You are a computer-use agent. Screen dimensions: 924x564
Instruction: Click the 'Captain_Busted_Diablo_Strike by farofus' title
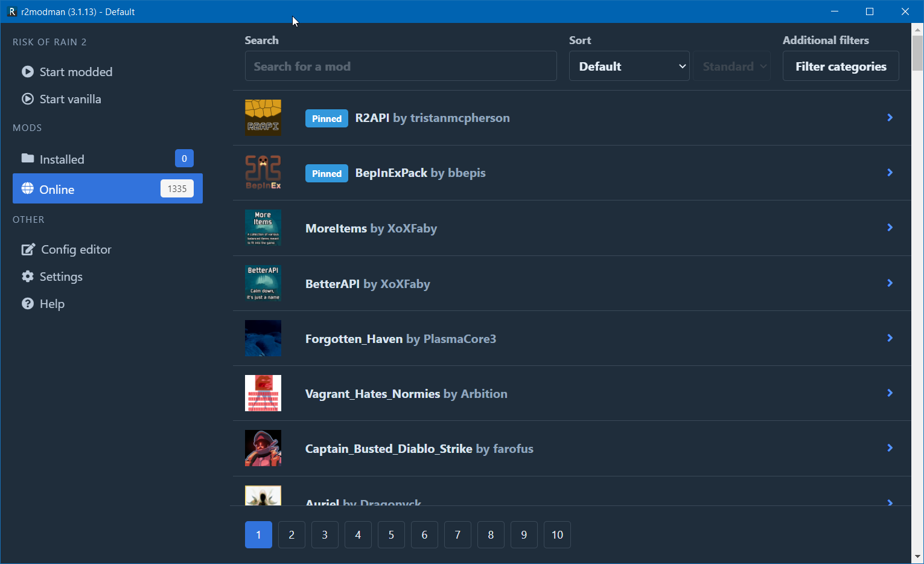[419, 449]
